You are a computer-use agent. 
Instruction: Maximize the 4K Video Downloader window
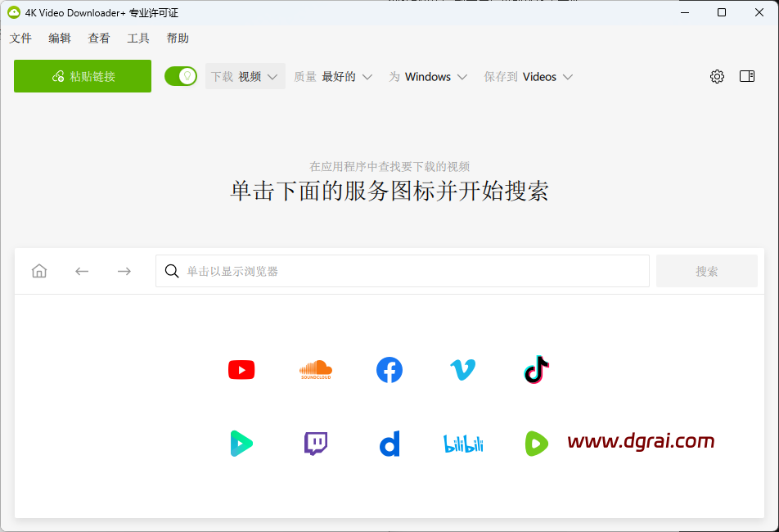pos(722,12)
